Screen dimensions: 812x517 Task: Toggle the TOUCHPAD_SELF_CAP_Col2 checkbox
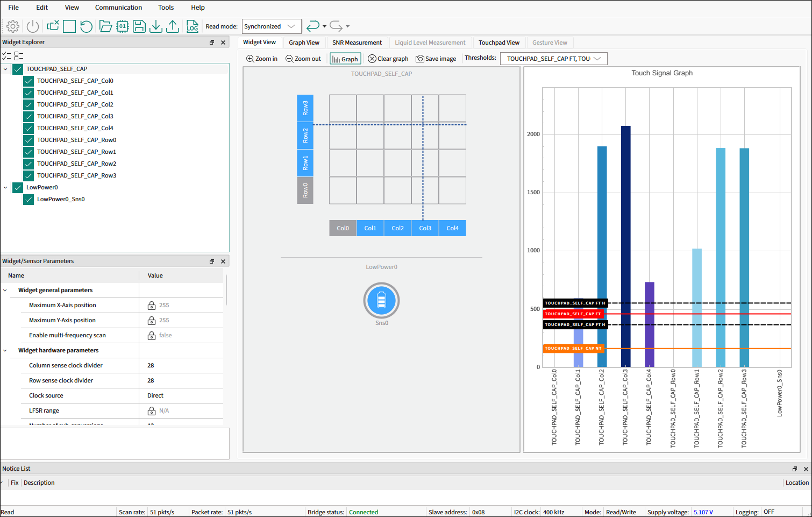point(29,104)
